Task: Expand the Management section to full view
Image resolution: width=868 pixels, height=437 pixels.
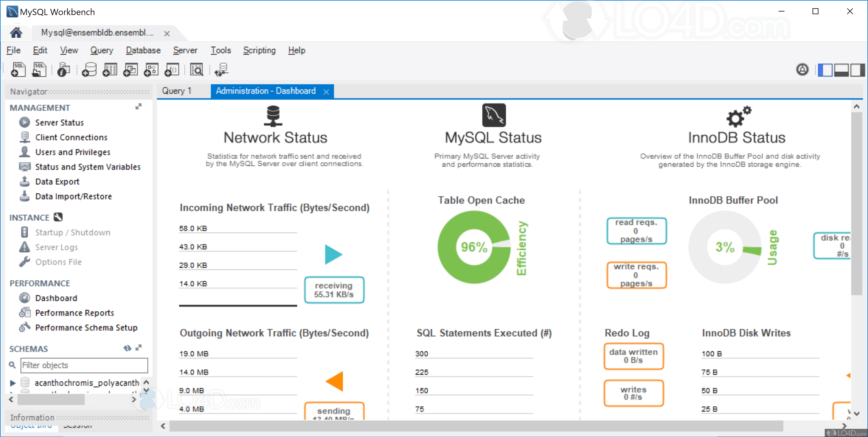Action: click(138, 107)
